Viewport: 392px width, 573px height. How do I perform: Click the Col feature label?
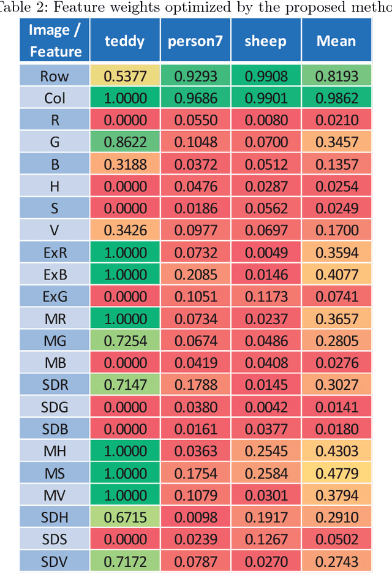(x=55, y=98)
